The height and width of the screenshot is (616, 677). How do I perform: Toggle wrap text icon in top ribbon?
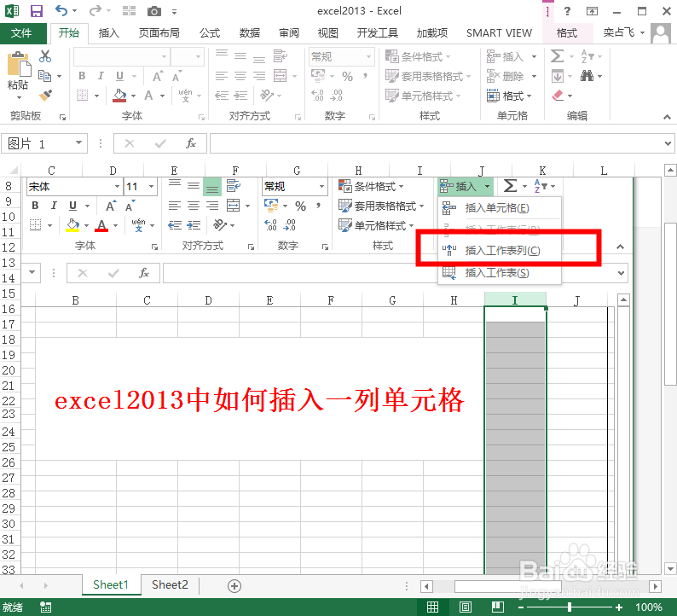[x=280, y=56]
